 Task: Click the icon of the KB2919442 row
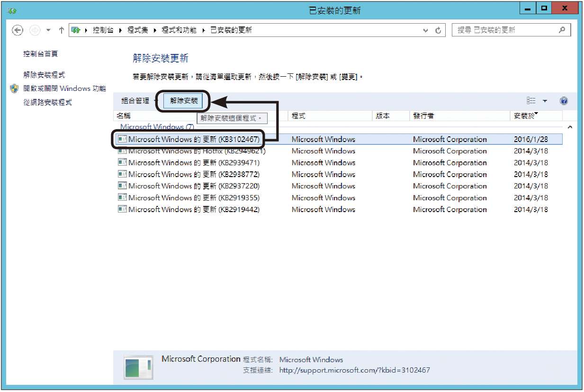tap(122, 209)
